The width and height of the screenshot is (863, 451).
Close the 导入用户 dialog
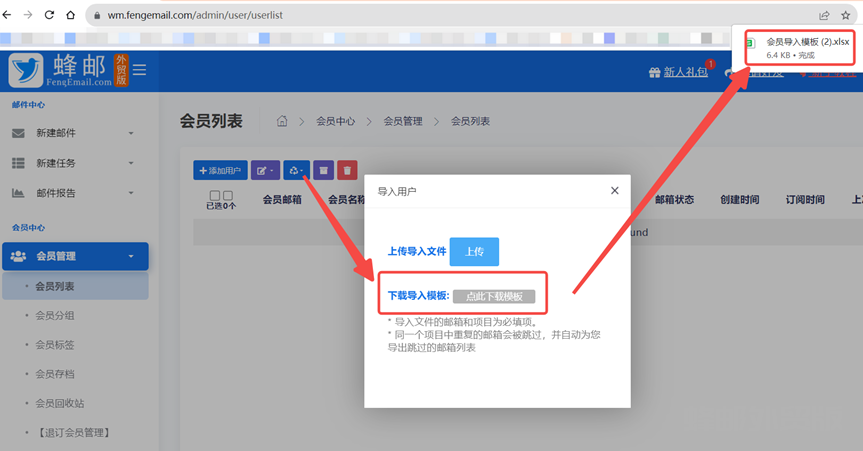click(614, 190)
